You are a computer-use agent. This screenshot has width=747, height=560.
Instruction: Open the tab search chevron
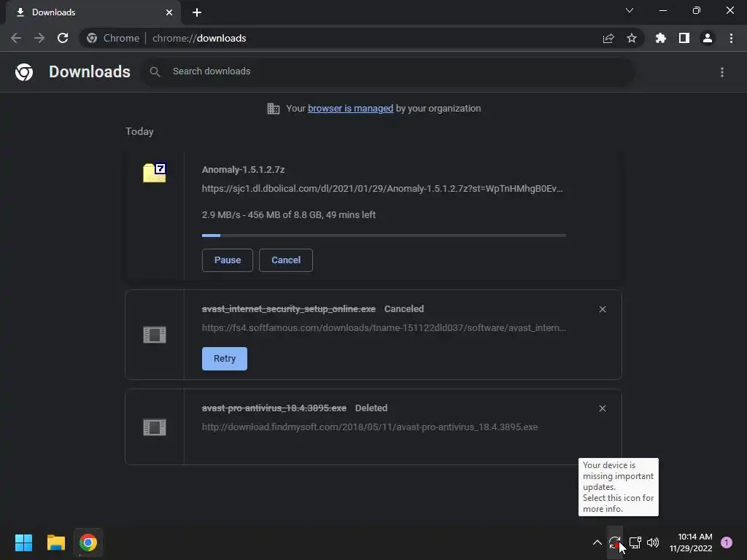pos(630,10)
